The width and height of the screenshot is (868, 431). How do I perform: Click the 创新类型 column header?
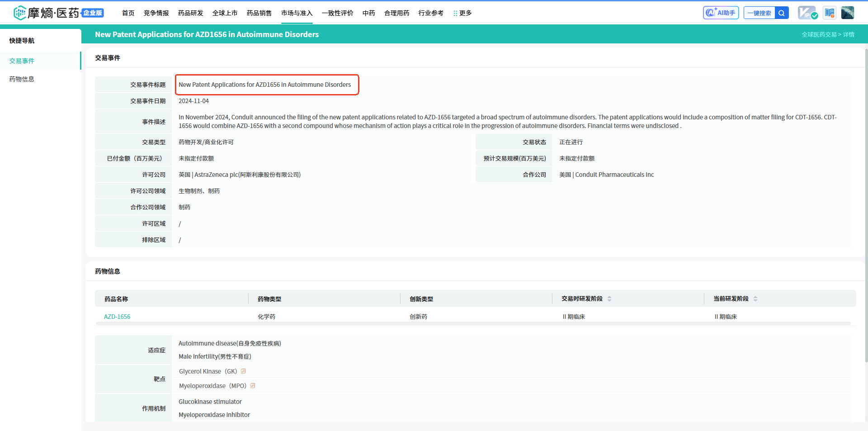pyautogui.click(x=421, y=299)
